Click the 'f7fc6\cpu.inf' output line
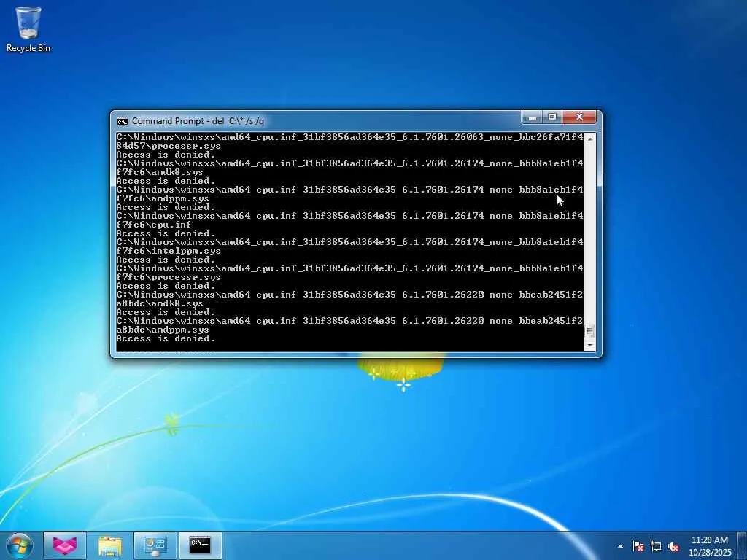Image resolution: width=747 pixels, height=560 pixels. coord(153,225)
